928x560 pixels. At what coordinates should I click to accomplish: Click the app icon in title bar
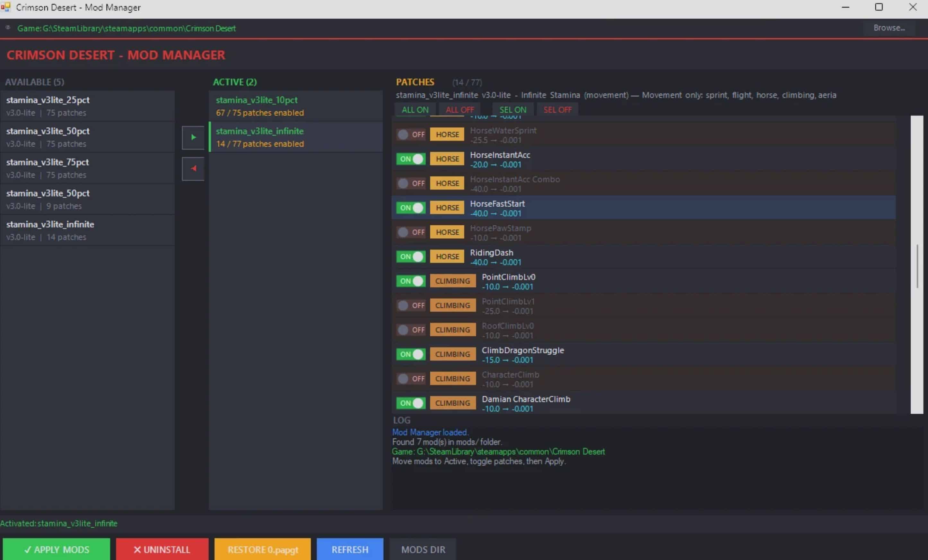[5, 7]
